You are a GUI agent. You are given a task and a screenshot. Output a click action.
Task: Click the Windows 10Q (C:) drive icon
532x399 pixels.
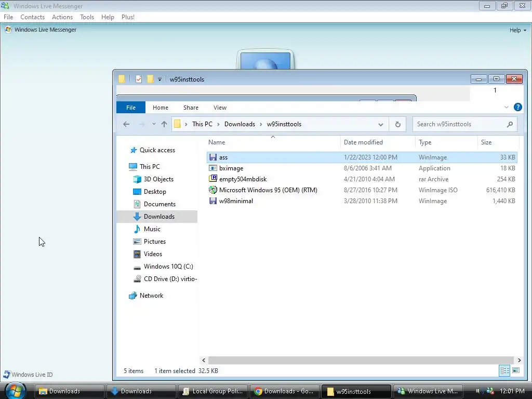pos(137,267)
